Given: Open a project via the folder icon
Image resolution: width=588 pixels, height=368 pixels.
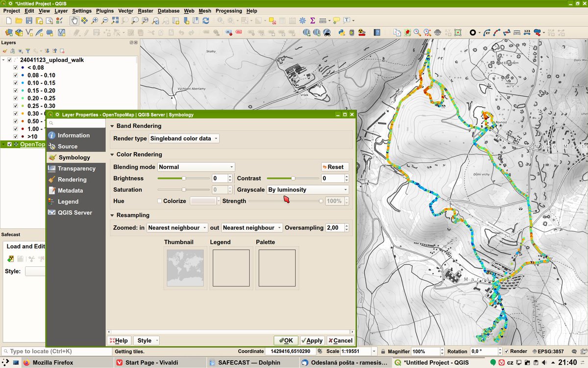Looking at the screenshot, I should (x=19, y=21).
